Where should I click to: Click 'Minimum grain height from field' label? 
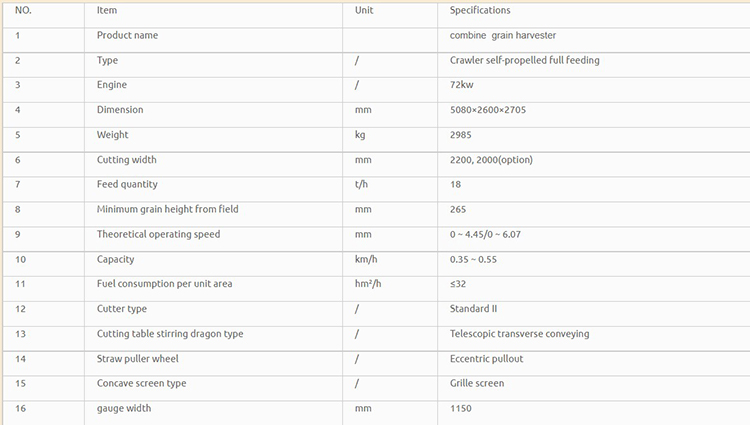[167, 209]
